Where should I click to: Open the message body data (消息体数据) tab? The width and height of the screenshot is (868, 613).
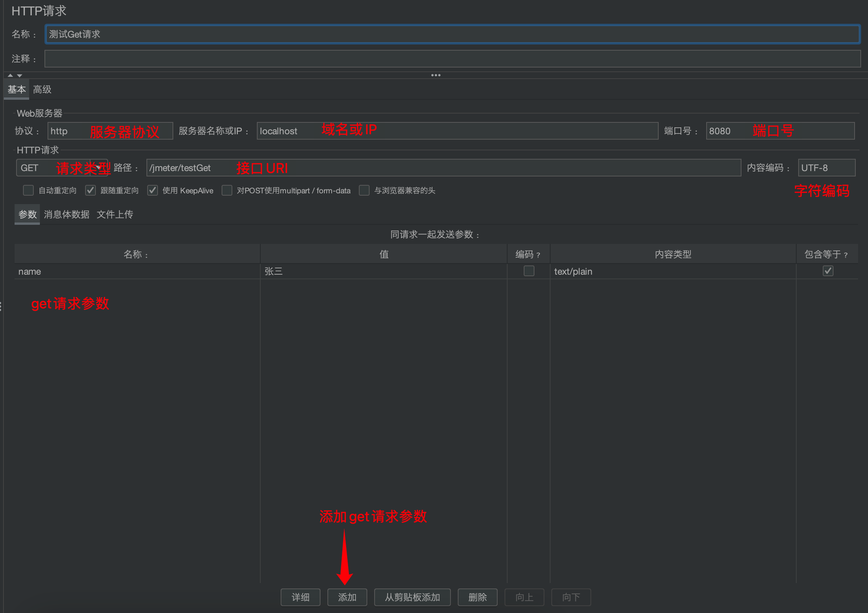tap(67, 214)
